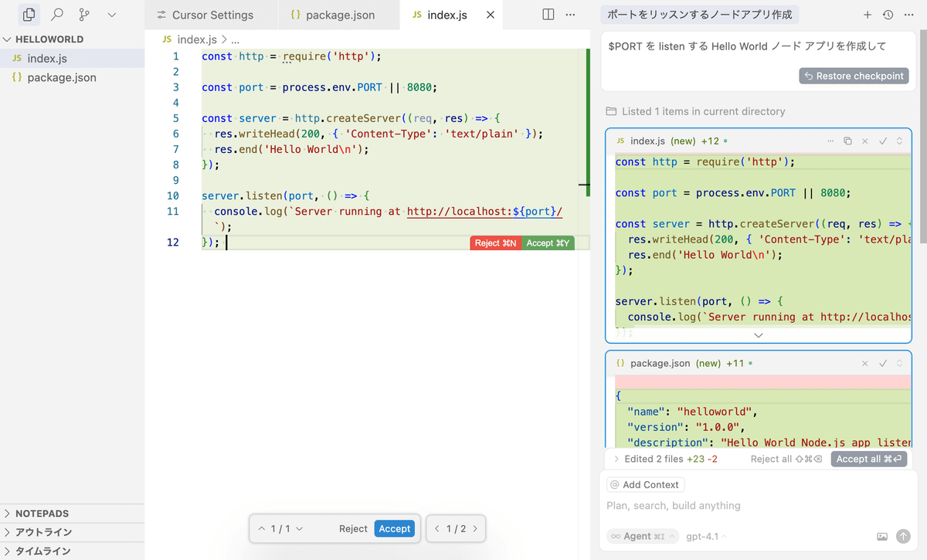927x560 pixels.
Task: Open the Agent mode dropdown
Action: click(x=642, y=536)
